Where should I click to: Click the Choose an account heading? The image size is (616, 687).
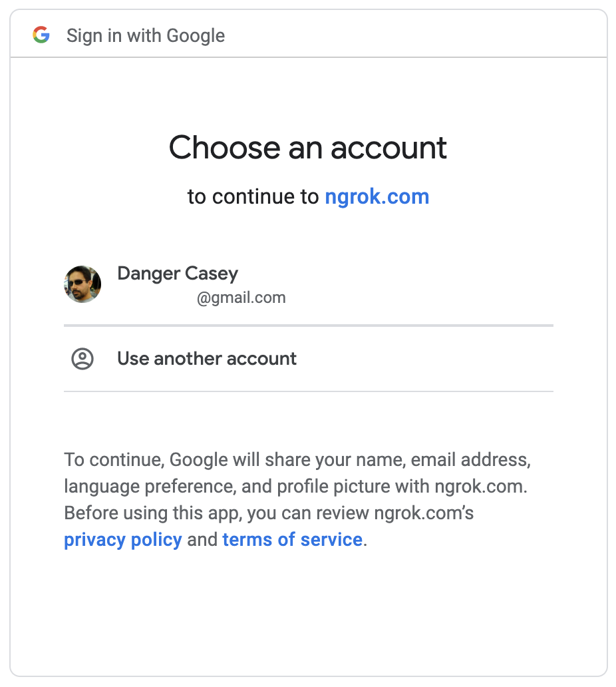click(x=308, y=147)
